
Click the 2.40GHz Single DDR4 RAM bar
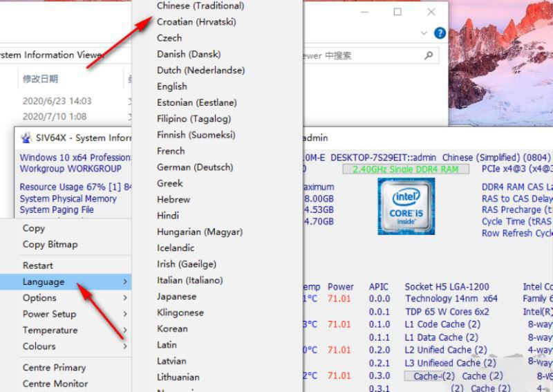coord(406,169)
